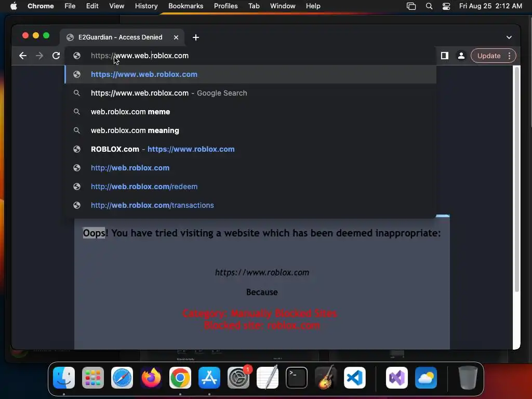Click the address bar URL field

251,56
